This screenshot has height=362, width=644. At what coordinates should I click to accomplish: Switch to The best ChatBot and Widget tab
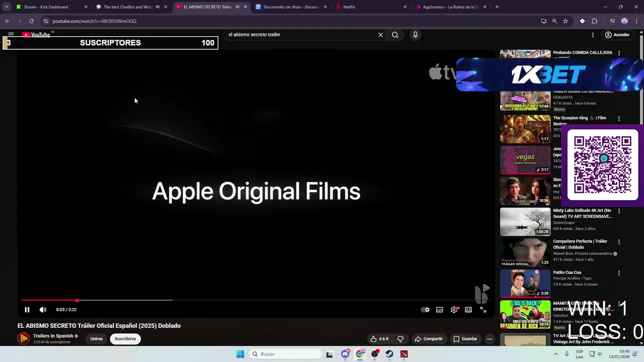point(128,7)
